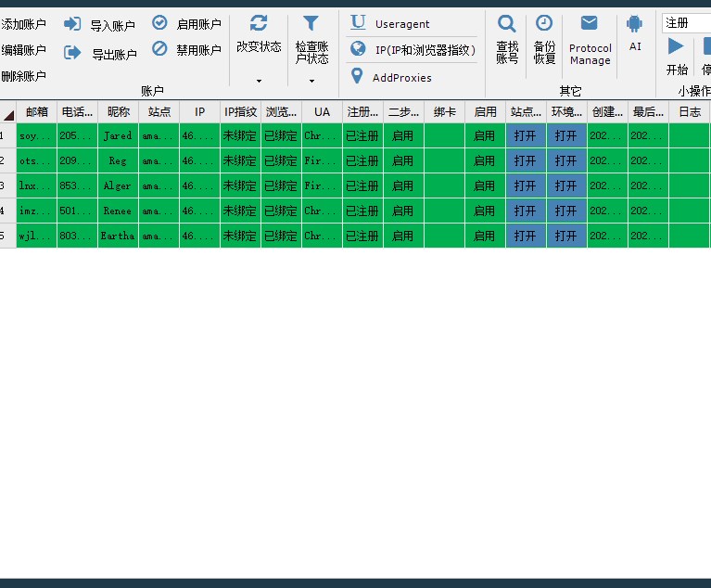Sort by the IP指纹 column header
The image size is (711, 588).
point(240,111)
